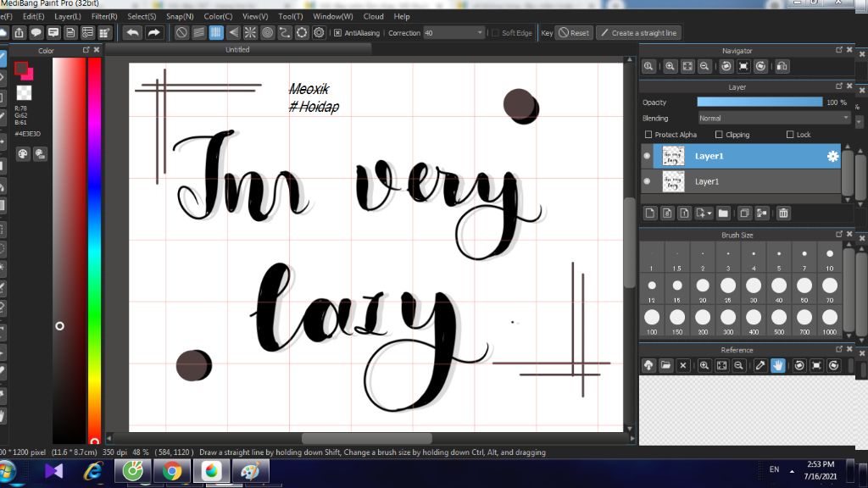
Task: Open the Filter menu
Action: click(104, 17)
